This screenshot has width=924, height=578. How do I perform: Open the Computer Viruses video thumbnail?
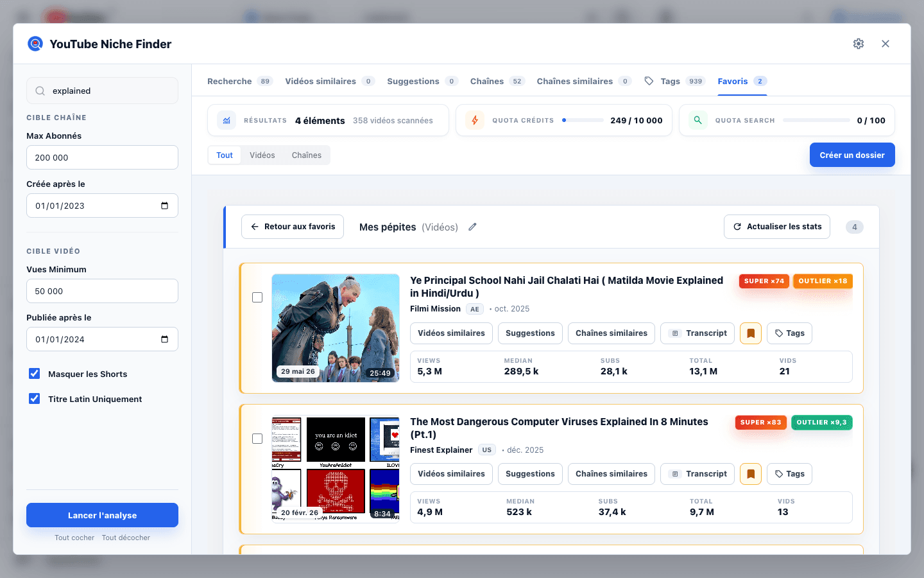coord(336,469)
